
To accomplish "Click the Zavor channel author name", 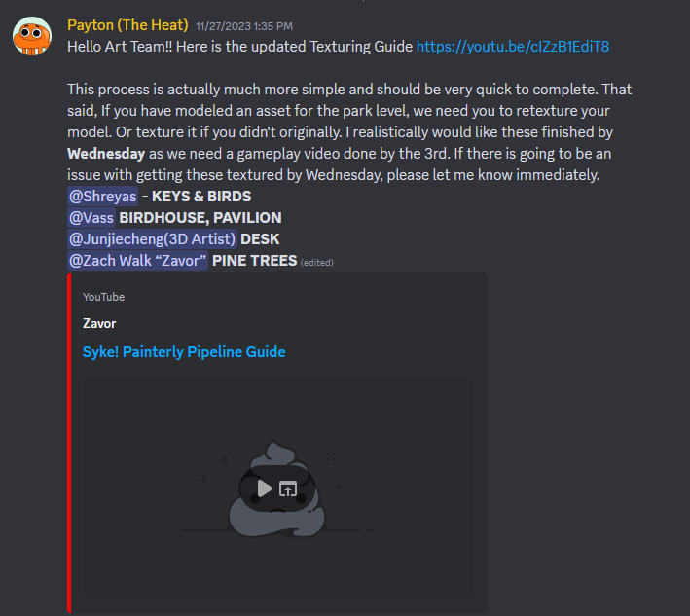I will pyautogui.click(x=99, y=324).
